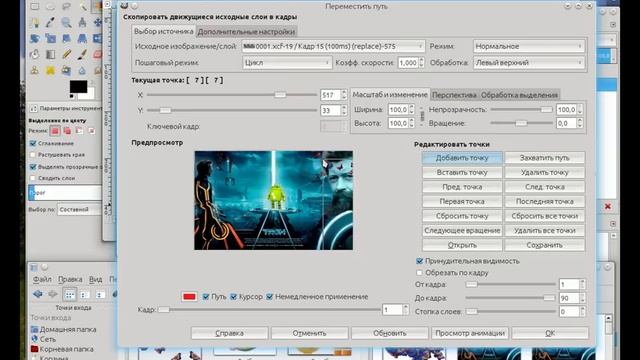This screenshot has width=640, height=360.
Task: Choose replace selection mode icon
Action: (55, 131)
